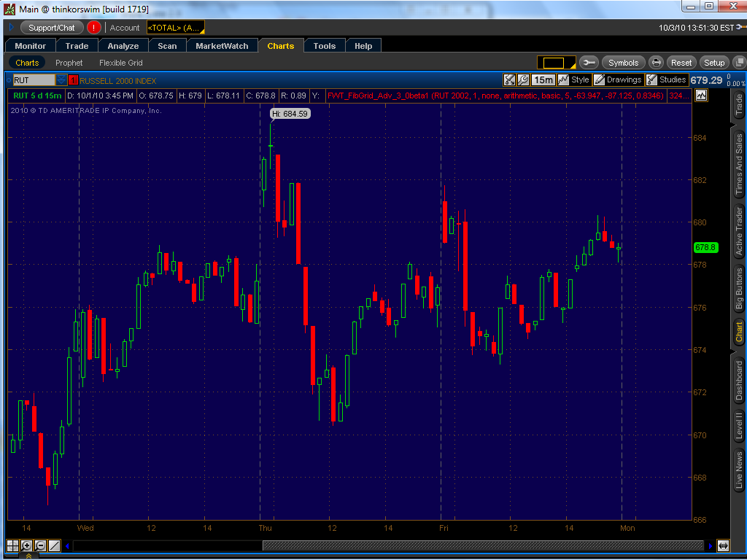The height and width of the screenshot is (560, 747).
Task: Click the red alert exclamation icon
Action: tap(93, 28)
